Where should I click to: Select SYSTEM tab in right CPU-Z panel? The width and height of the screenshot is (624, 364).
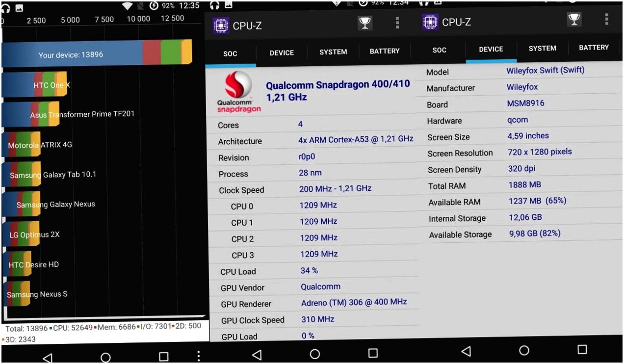point(543,48)
